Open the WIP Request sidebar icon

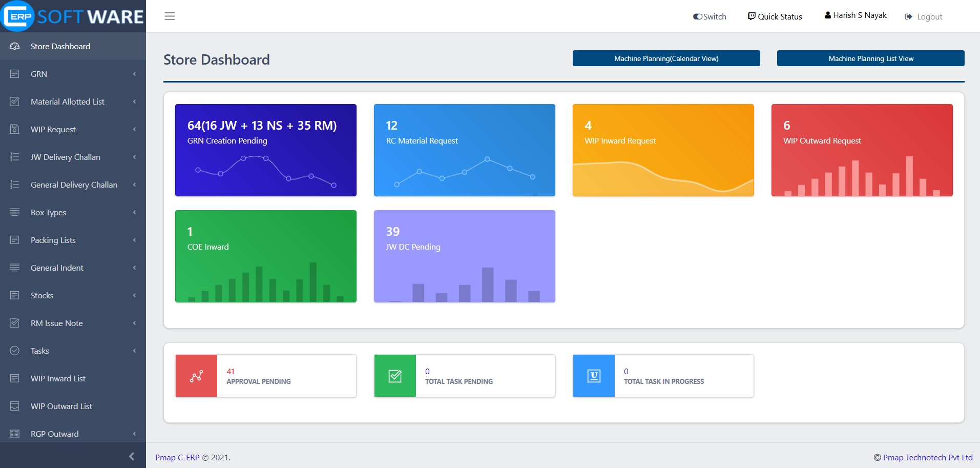pyautogui.click(x=13, y=129)
